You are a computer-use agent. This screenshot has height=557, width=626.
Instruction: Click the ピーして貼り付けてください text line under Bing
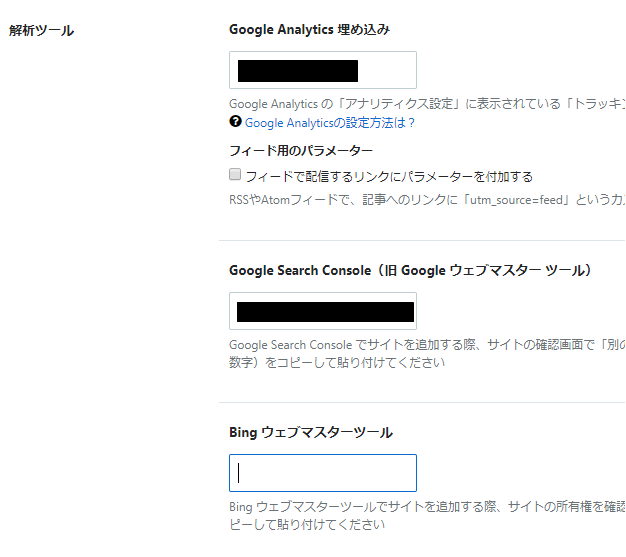[x=307, y=524]
